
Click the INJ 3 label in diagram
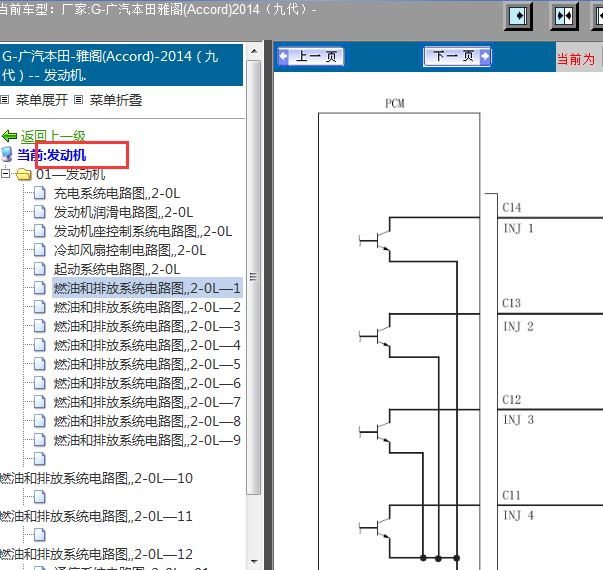(x=518, y=420)
